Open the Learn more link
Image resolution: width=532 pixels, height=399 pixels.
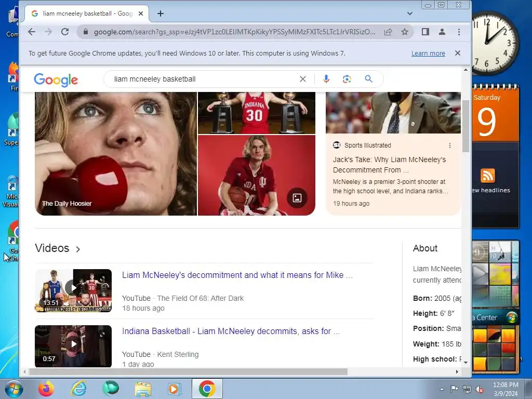428,54
